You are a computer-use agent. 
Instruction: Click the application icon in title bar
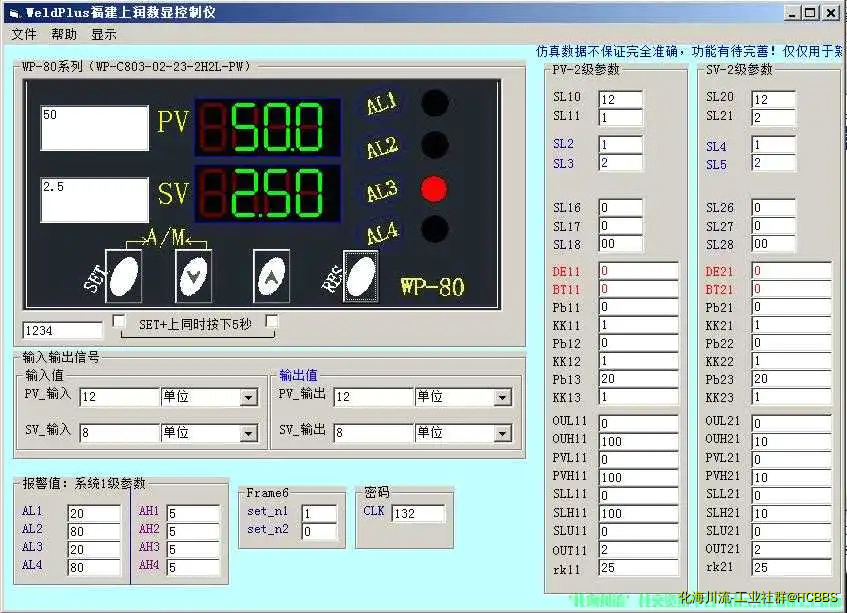point(15,13)
